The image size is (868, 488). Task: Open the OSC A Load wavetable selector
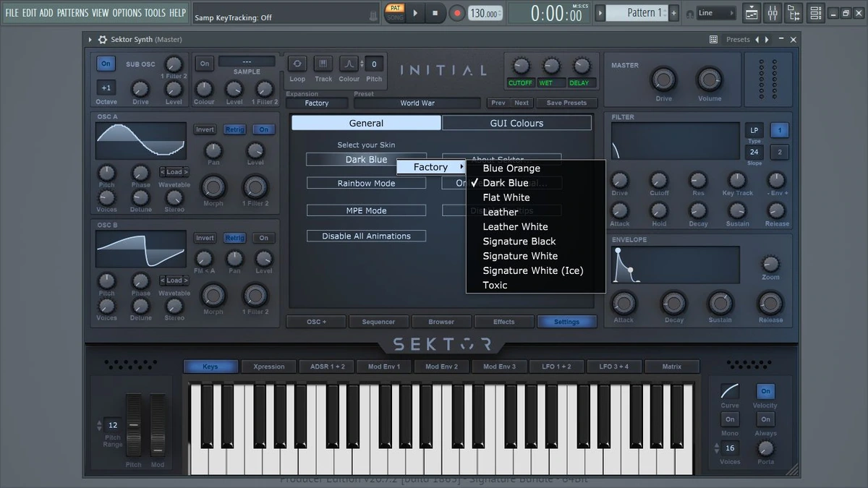pos(174,172)
